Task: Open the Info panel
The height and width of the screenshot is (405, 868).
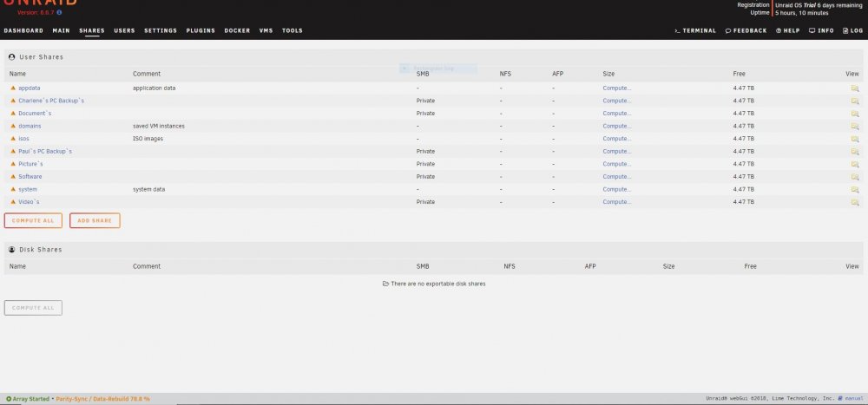Action: point(821,31)
